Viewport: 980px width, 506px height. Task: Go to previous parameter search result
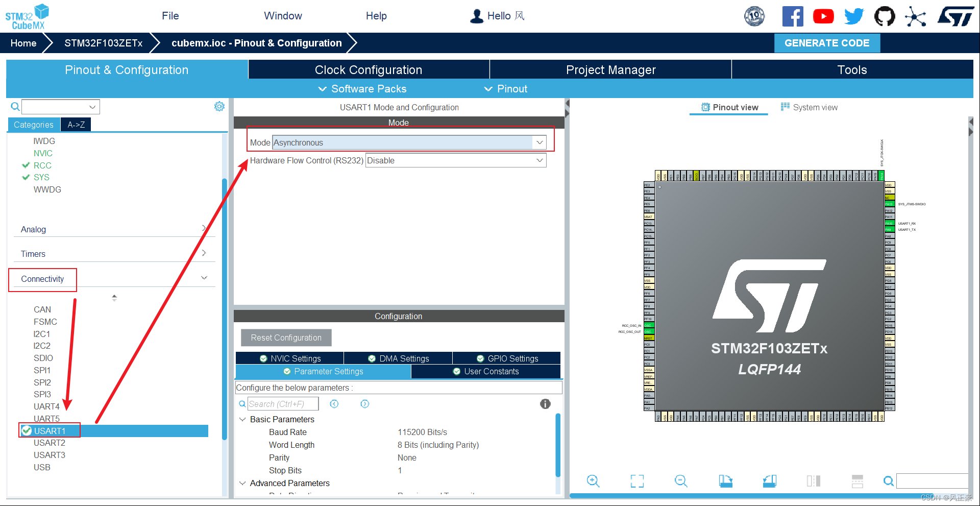coord(334,404)
